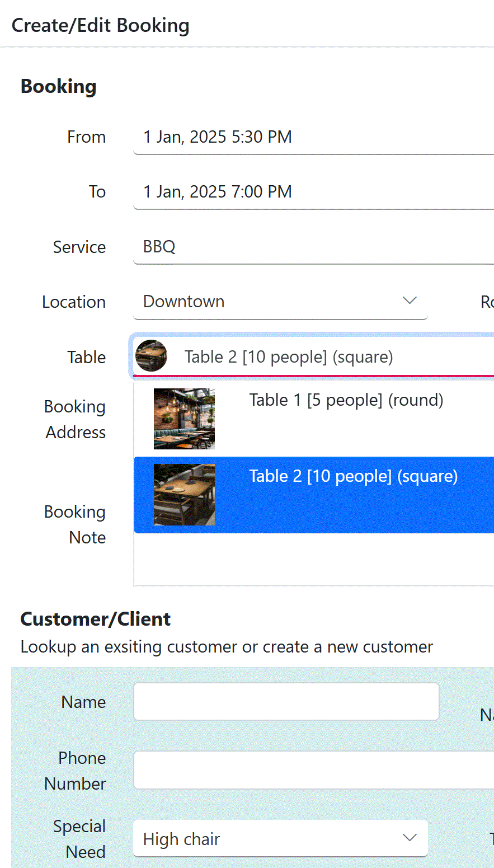Select Table 1 [5 people] (round) option
The width and height of the screenshot is (494, 868).
[346, 401]
